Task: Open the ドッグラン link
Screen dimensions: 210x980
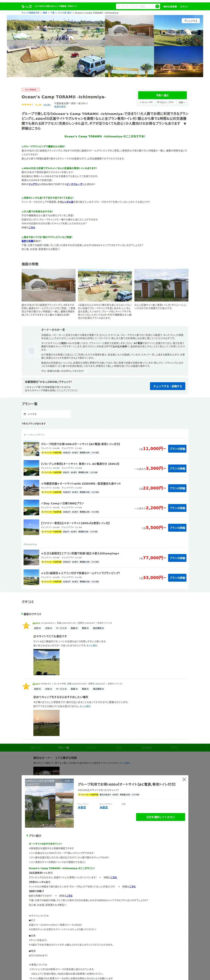Action: (34, 184)
